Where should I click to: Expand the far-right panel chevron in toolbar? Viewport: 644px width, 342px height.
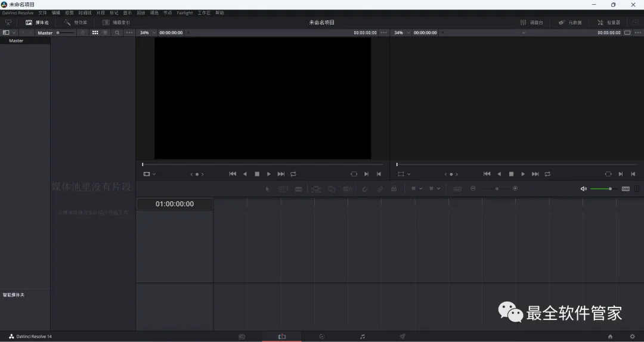click(x=636, y=23)
